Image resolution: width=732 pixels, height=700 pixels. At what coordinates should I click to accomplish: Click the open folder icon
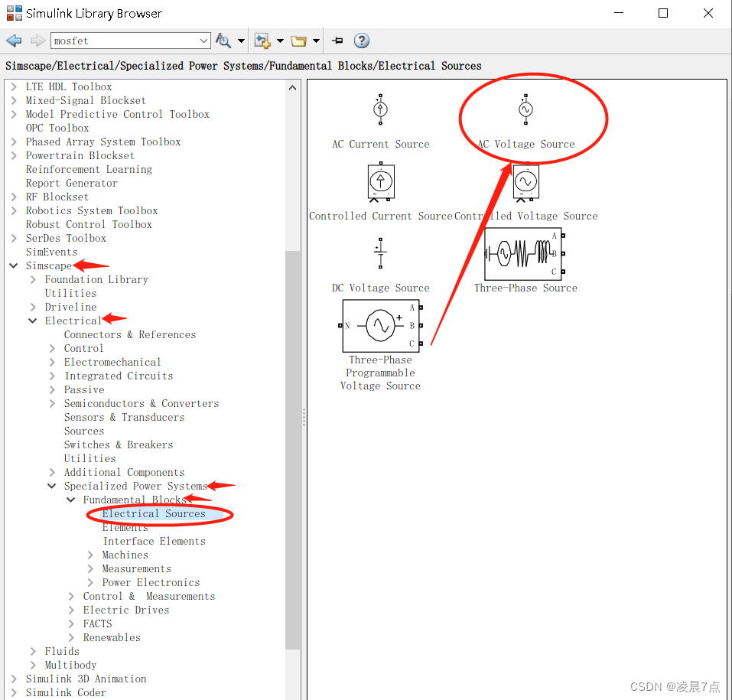click(x=298, y=41)
